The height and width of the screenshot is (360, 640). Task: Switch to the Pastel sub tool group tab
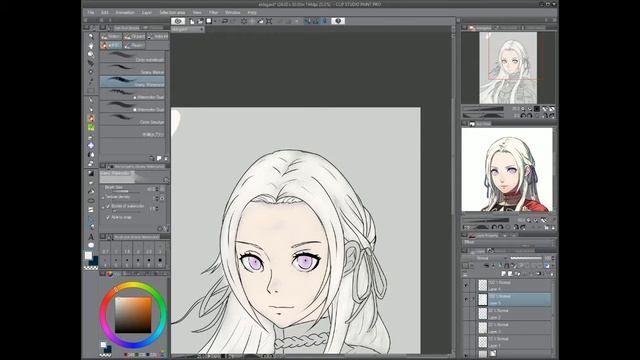point(134,45)
